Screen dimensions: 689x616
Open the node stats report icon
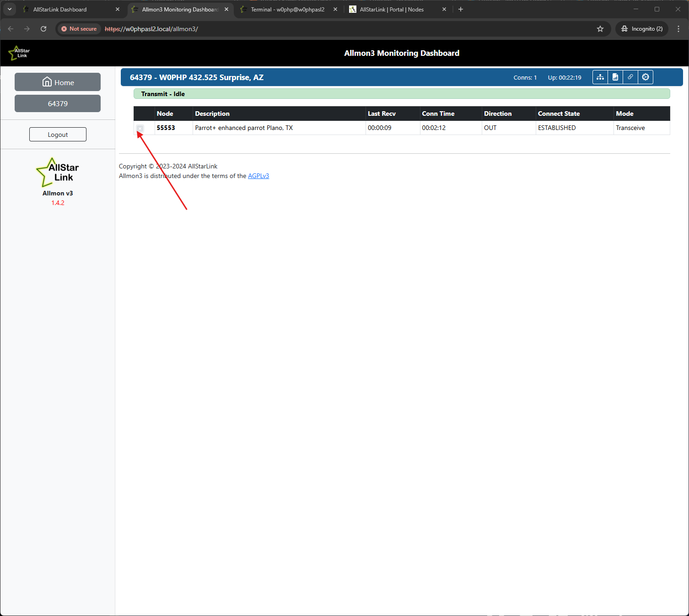(615, 77)
